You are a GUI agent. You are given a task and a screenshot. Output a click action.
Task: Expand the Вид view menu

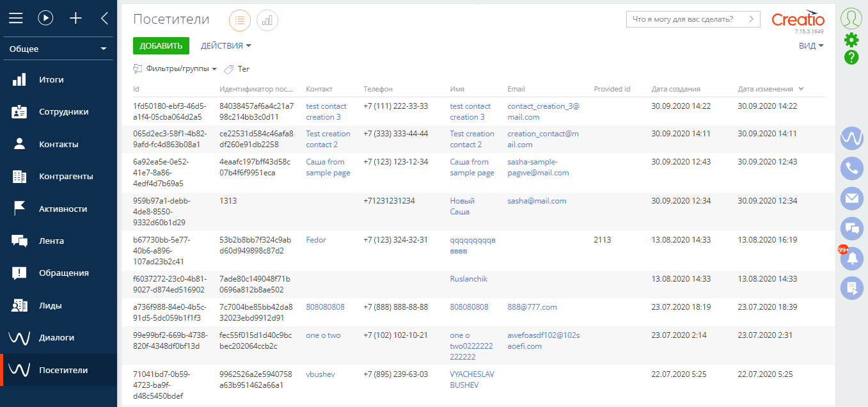click(x=810, y=46)
